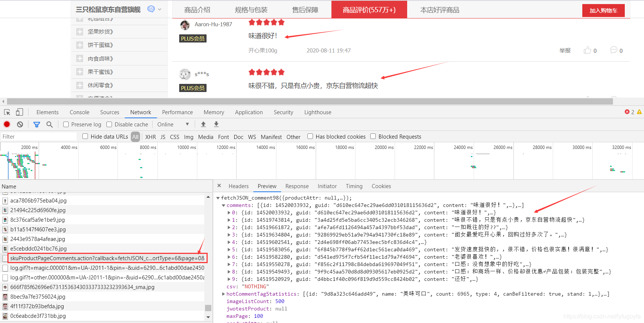
Task: Check the Blocked Requests checkbox
Action: click(x=373, y=136)
